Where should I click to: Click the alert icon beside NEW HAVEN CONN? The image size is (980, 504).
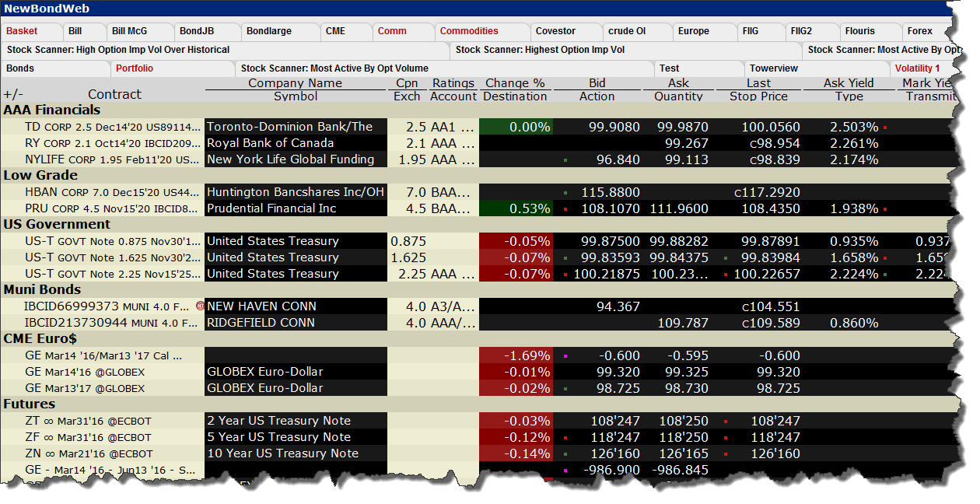coord(201,306)
